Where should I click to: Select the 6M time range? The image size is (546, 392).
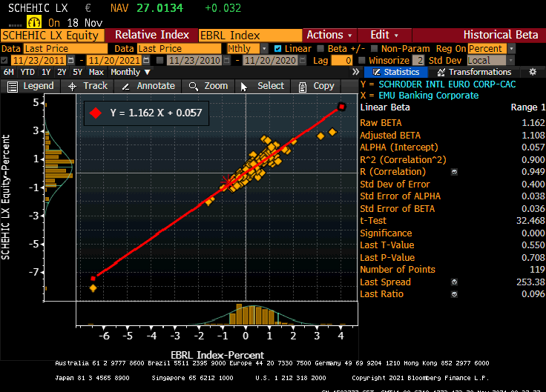tap(9, 73)
